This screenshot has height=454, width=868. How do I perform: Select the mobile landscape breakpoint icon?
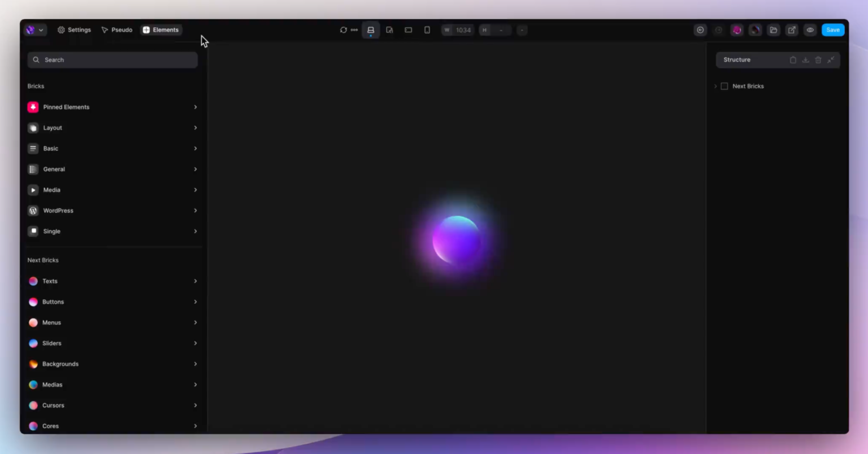pyautogui.click(x=408, y=30)
